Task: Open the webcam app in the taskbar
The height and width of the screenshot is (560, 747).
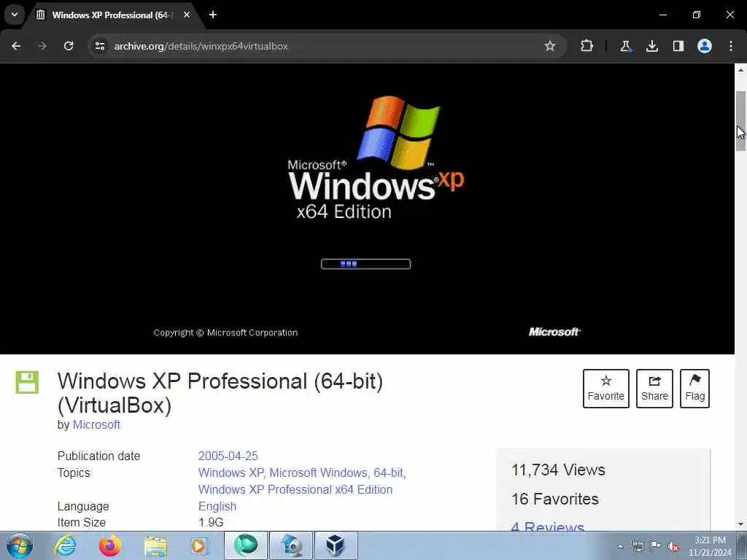Action: [292, 545]
